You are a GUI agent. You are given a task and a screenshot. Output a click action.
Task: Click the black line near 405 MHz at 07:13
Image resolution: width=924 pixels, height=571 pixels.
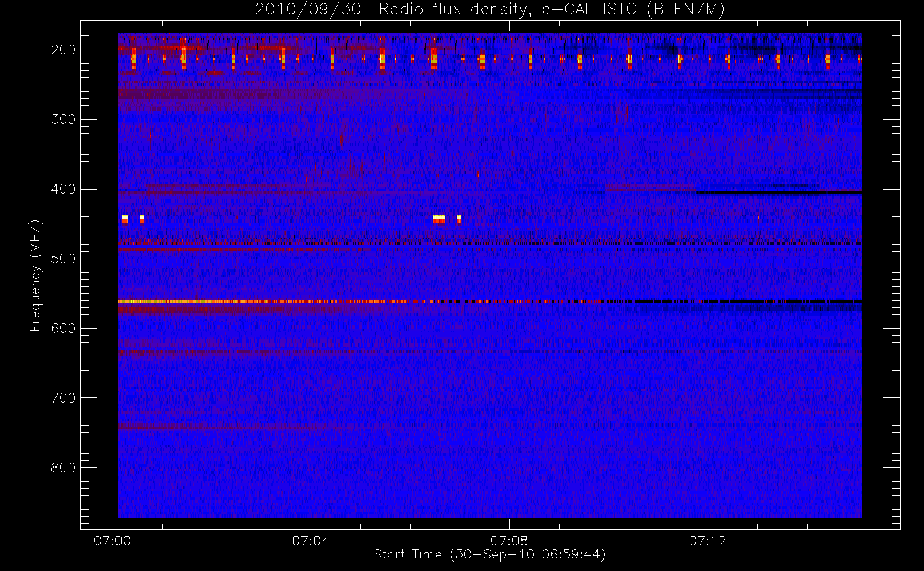pyautogui.click(x=778, y=192)
